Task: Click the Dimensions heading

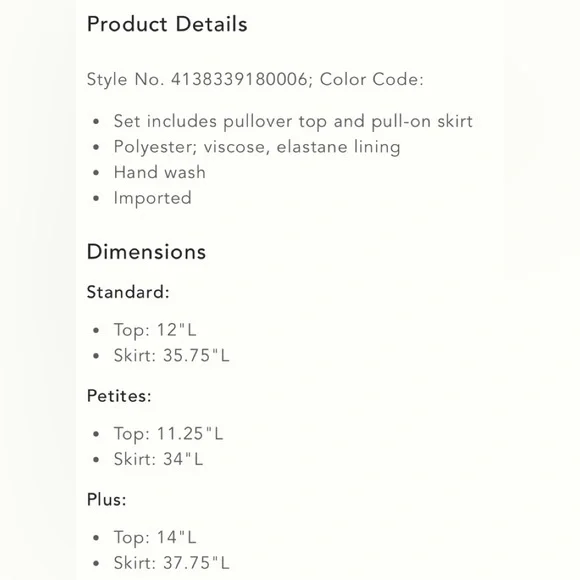Action: click(146, 252)
